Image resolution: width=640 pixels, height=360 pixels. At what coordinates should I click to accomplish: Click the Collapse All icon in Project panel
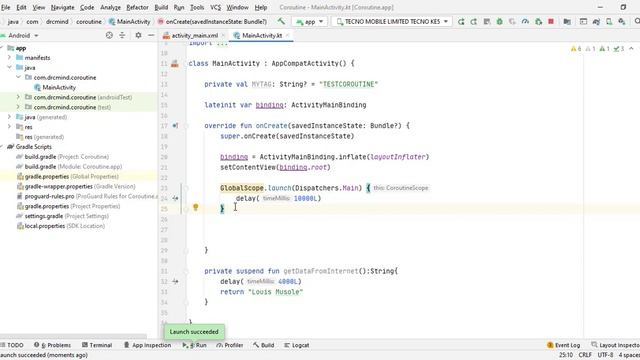pyautogui.click(x=122, y=36)
